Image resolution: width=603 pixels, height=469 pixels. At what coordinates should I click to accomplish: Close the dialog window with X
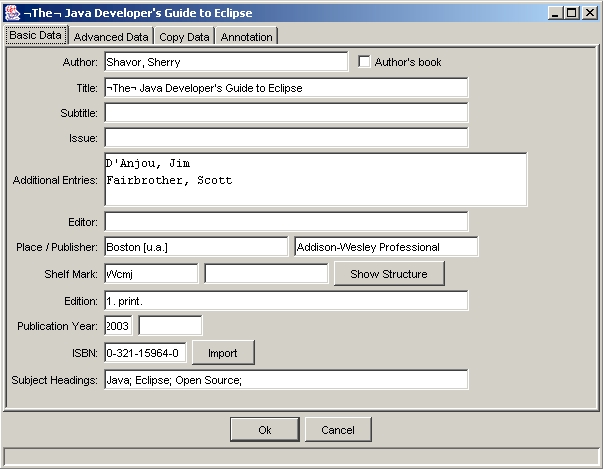point(589,13)
